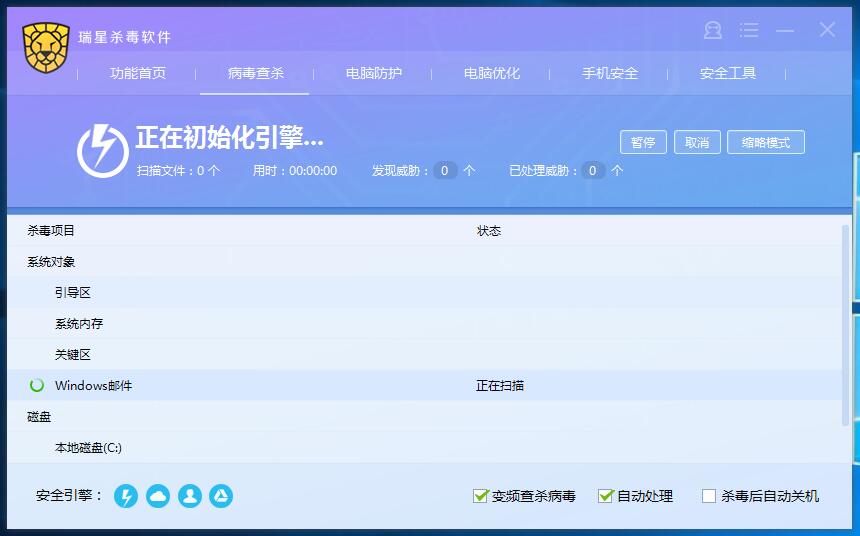Enable 杀毒后自动关机 checkbox

(709, 496)
